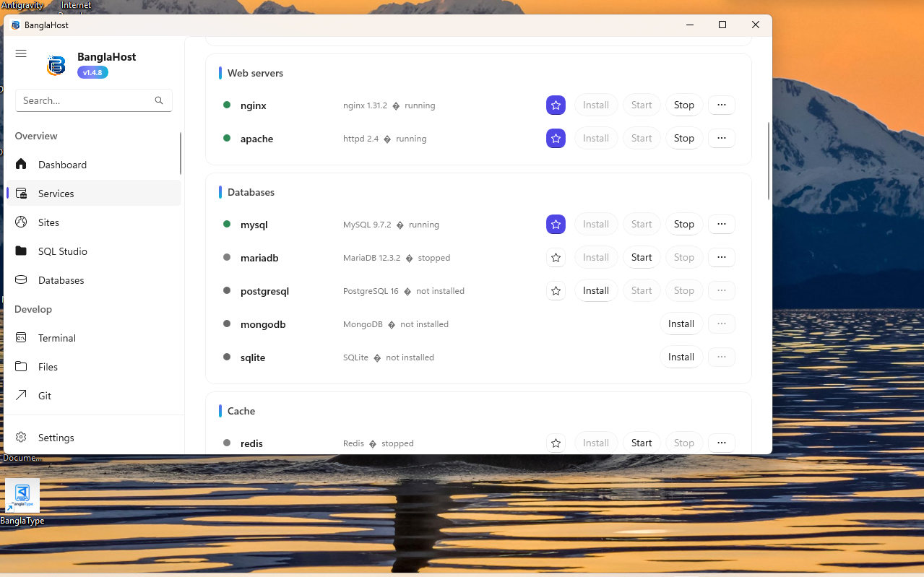Open Git in sidebar
The width and height of the screenshot is (924, 577).
tap(94, 396)
